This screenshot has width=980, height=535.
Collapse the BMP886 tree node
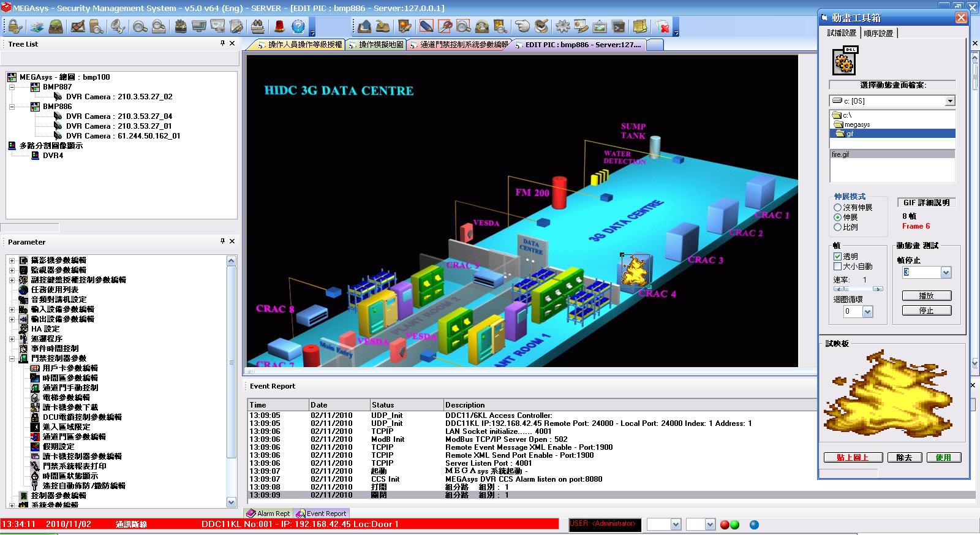coord(12,107)
